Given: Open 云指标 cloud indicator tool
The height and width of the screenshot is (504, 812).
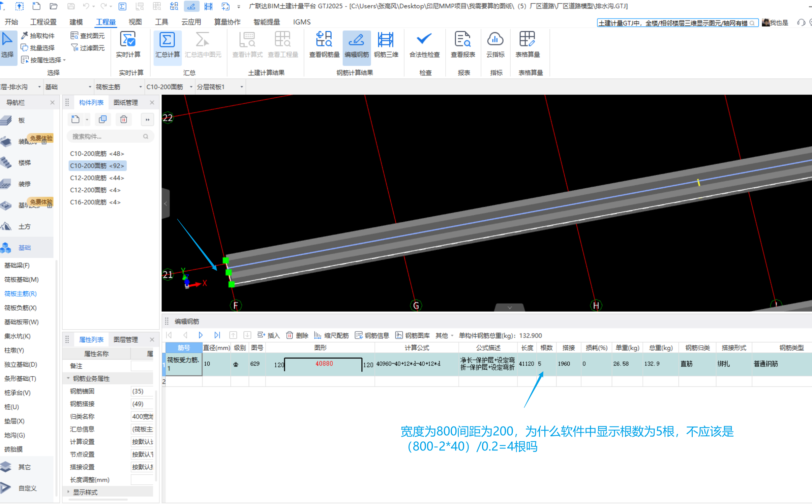Looking at the screenshot, I should click(x=495, y=45).
